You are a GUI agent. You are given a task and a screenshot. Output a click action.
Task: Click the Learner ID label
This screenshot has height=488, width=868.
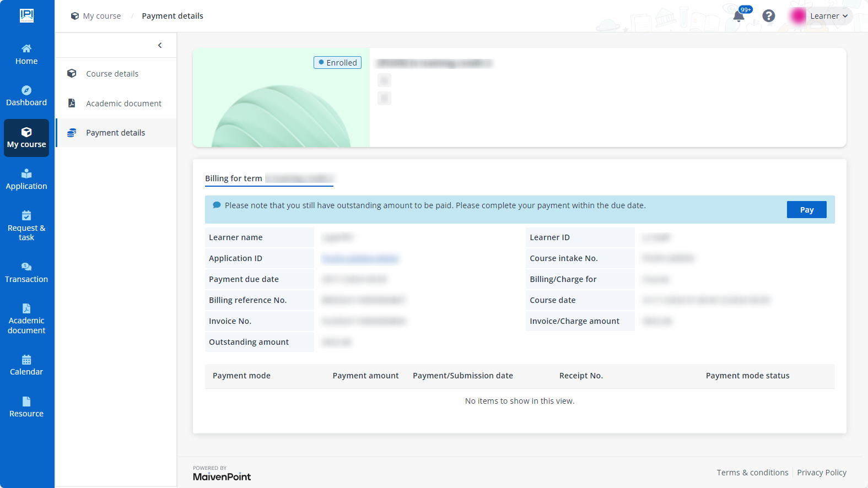(549, 237)
